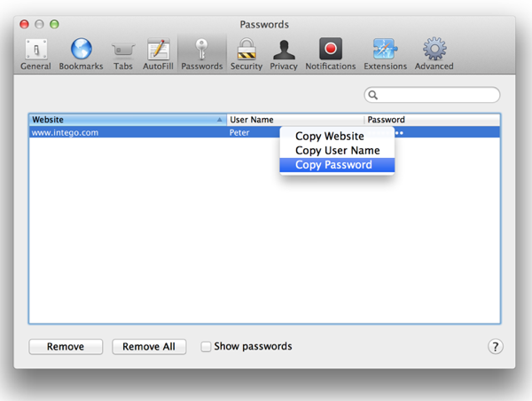Screen dimensions: 532x401
Task: Sort by the User Name column header
Action: click(x=295, y=120)
